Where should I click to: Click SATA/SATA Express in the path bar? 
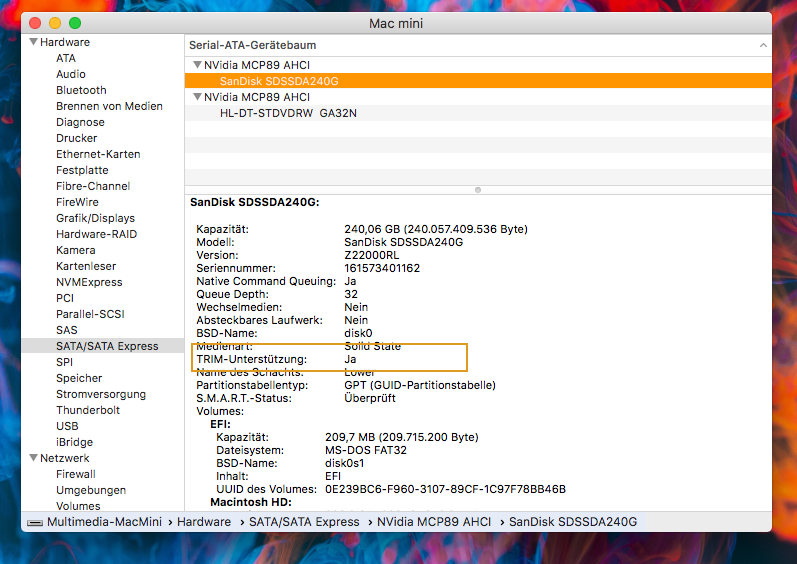coord(304,522)
